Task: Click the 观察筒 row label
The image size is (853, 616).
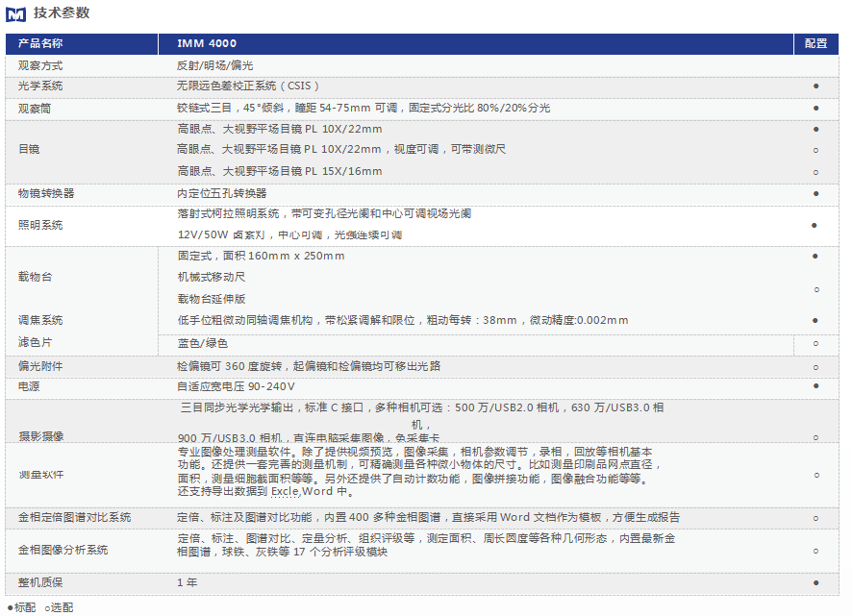Action: click(x=35, y=109)
